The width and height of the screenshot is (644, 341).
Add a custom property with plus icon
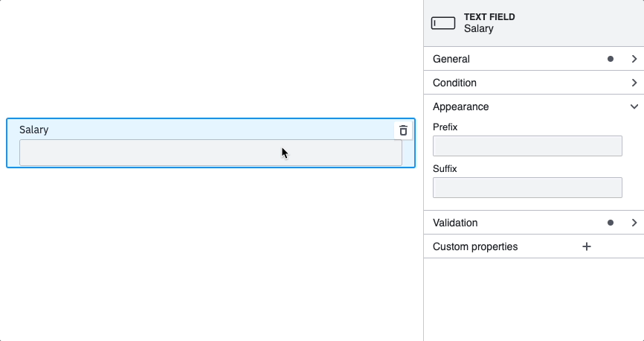tap(586, 246)
